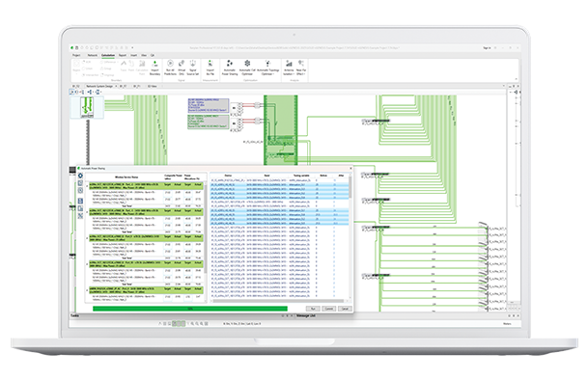Switch to the 3D View document tab

coord(152,86)
